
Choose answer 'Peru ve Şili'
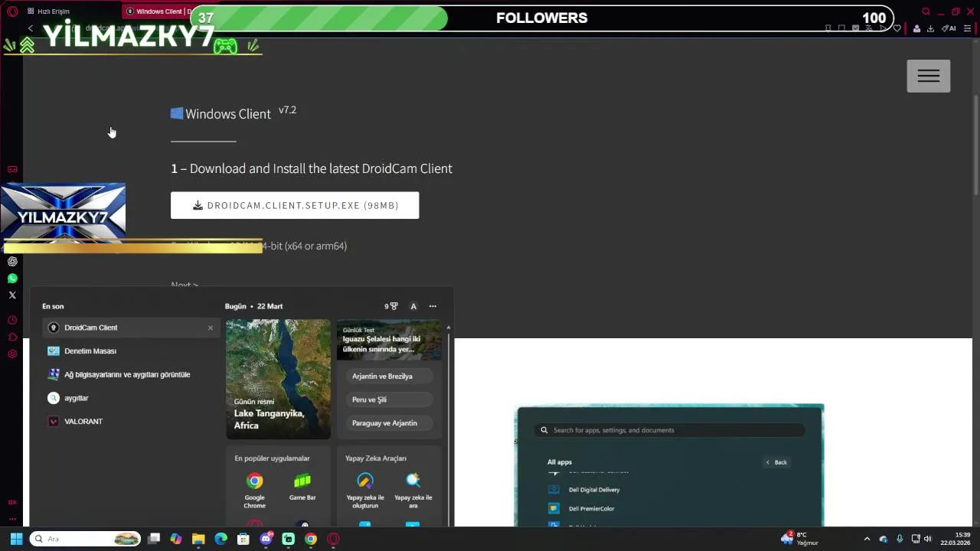coord(388,399)
